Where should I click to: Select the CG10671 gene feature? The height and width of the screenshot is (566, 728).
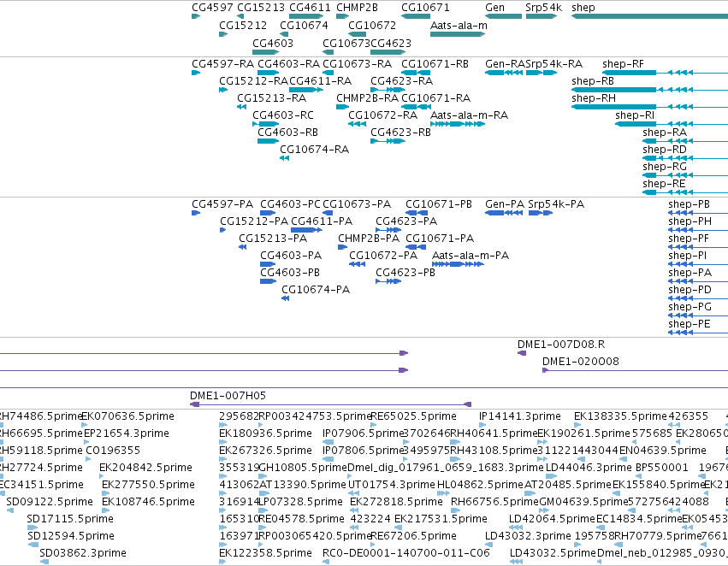coord(416,17)
